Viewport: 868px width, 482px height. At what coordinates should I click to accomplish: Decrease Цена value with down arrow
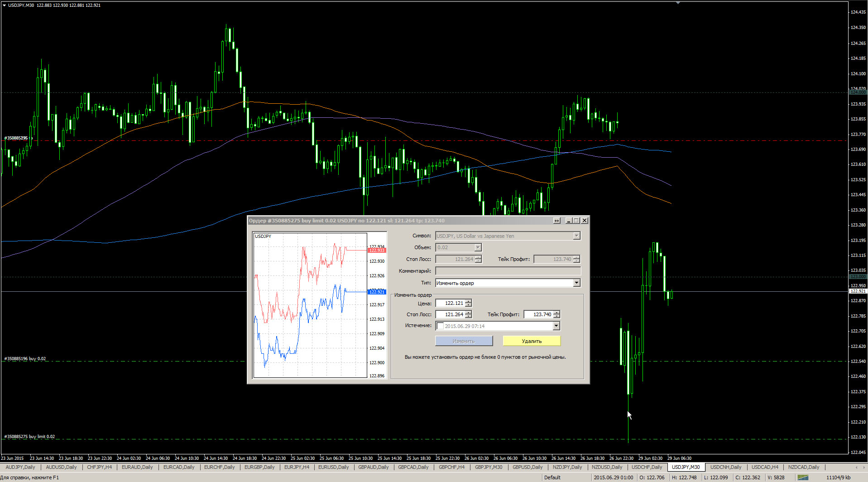click(x=468, y=305)
